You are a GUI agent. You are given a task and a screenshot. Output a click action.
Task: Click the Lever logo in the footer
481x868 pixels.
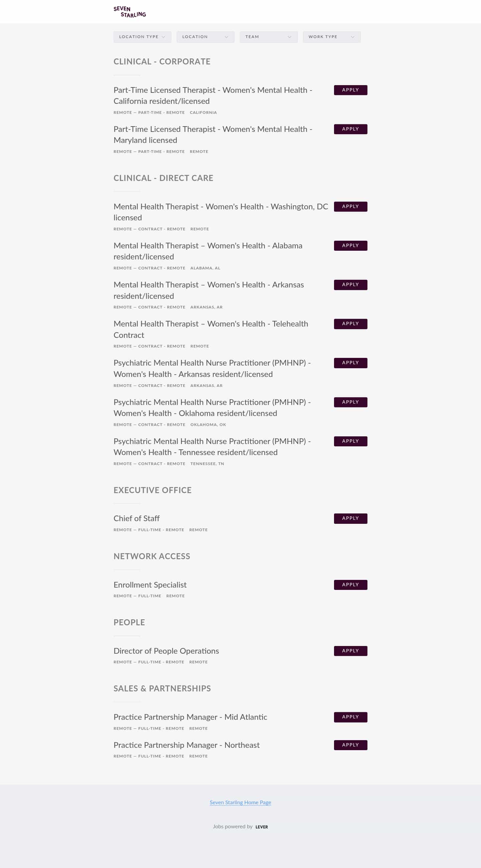coord(261,827)
